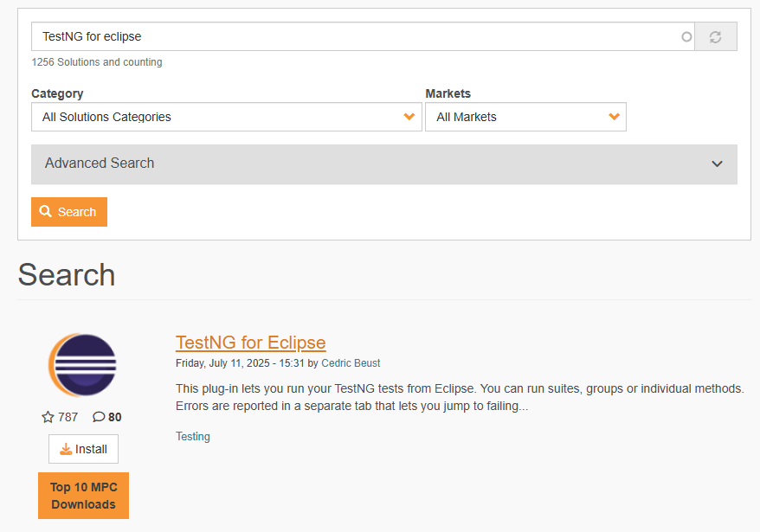Open the TestNG for Eclipse title link

pos(250,343)
